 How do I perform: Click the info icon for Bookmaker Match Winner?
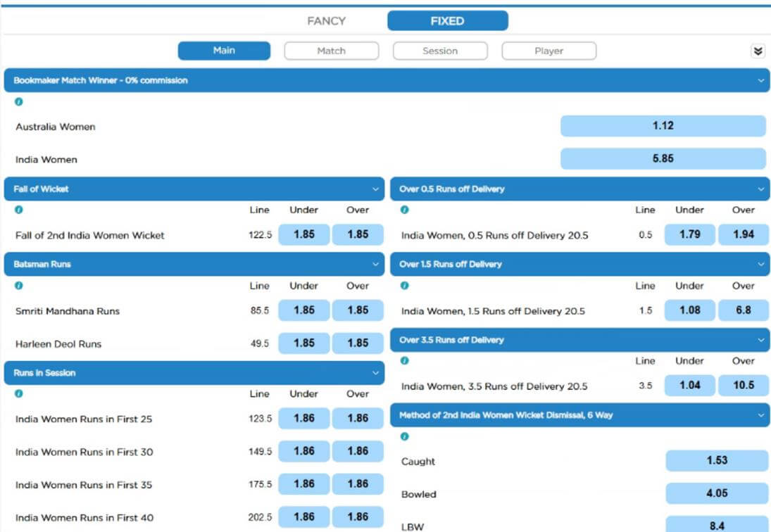(x=18, y=101)
